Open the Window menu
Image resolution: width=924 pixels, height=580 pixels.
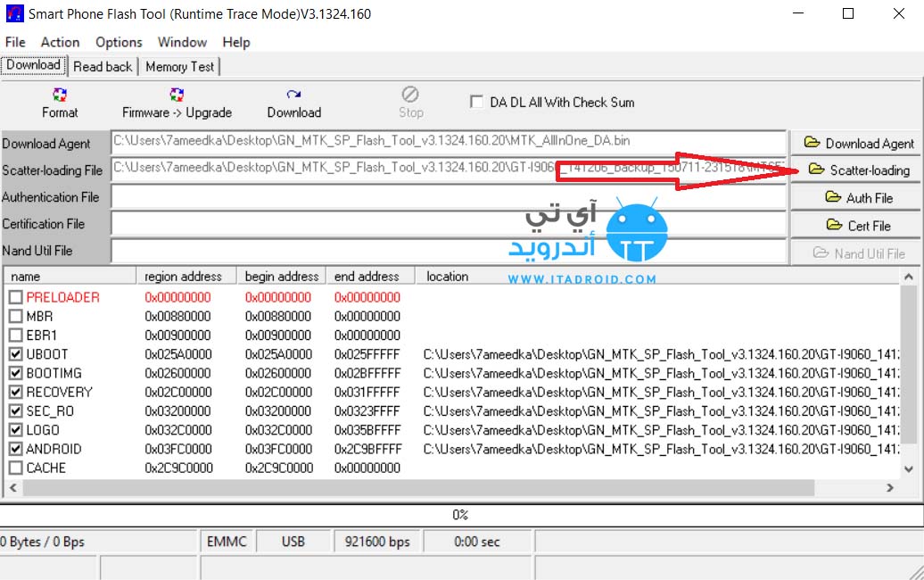click(x=182, y=43)
